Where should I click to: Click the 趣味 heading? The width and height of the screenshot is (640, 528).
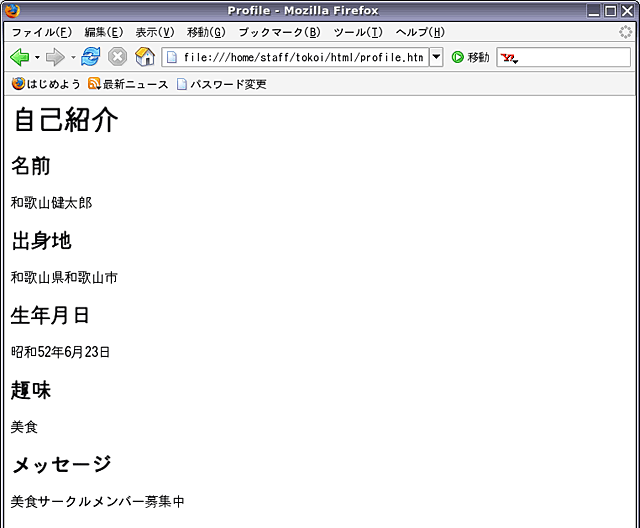(31, 390)
